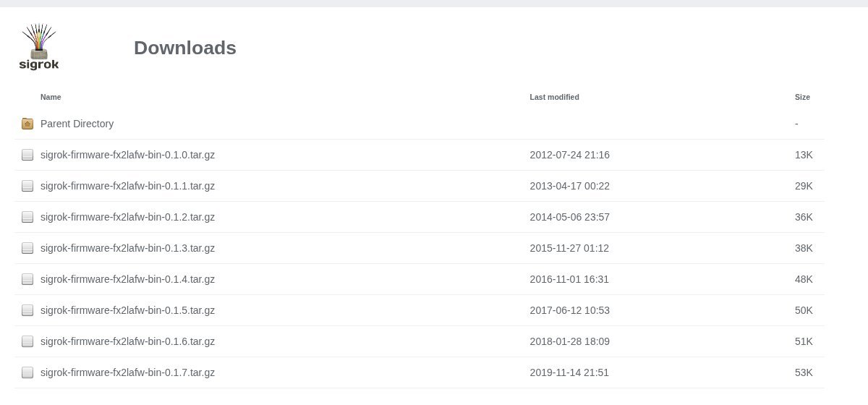The height and width of the screenshot is (405, 868).
Task: Download sigrok-firmware-fx2lafw-bin-0.1.4.tar.gz
Action: tap(127, 279)
